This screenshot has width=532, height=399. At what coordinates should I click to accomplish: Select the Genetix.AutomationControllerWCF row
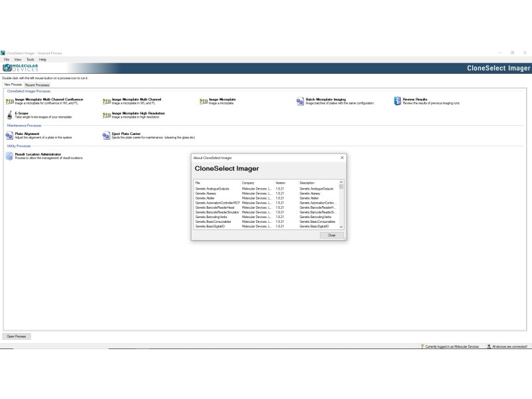pos(267,203)
